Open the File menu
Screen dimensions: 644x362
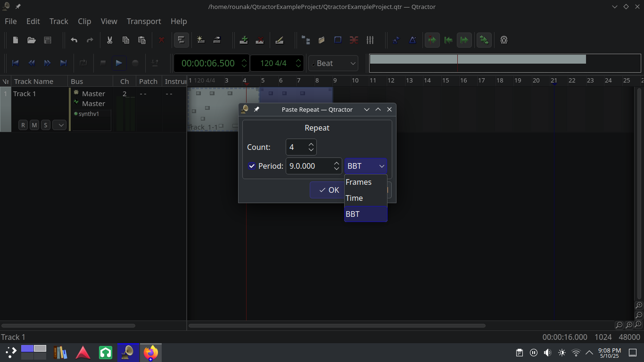10,21
